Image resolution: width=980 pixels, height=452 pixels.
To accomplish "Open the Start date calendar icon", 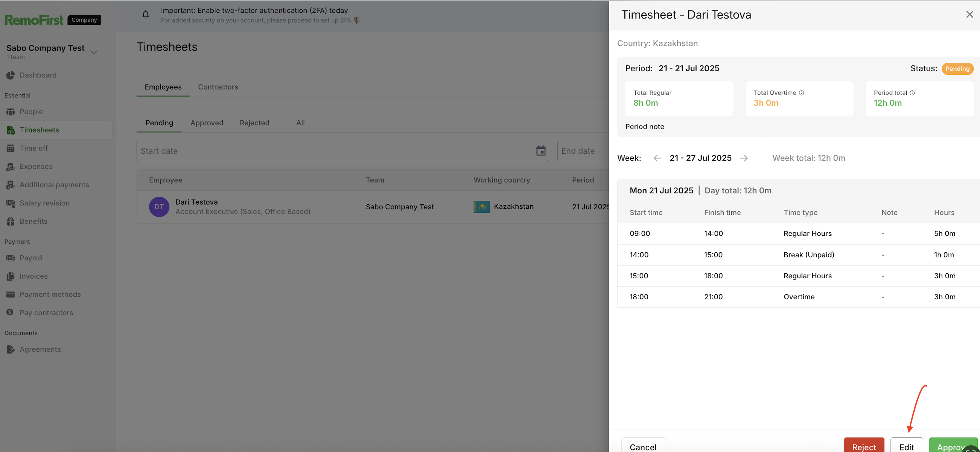I will tap(540, 151).
